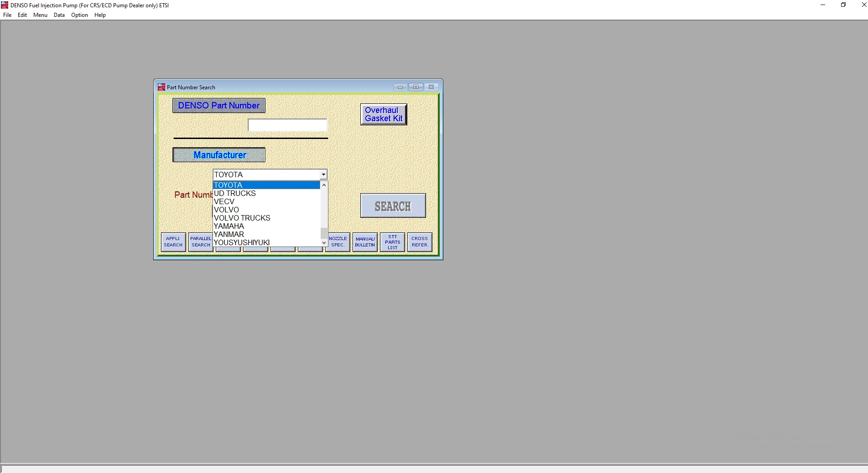Viewport: 868px width, 473px height.
Task: Open APPLI. SEARCH
Action: (173, 242)
